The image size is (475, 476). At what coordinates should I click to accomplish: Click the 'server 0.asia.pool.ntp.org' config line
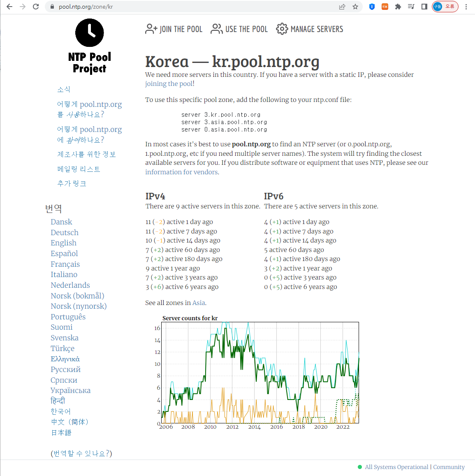pyautogui.click(x=224, y=129)
